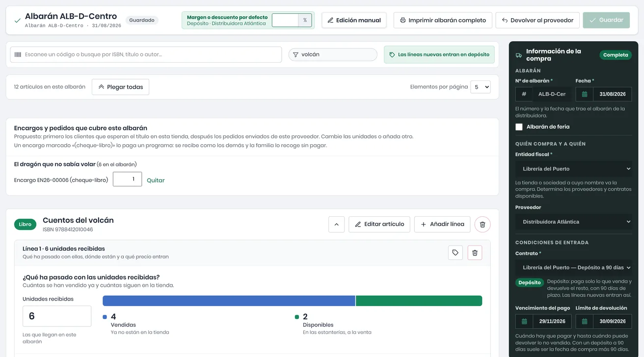Image resolution: width=644 pixels, height=357 pixels.
Task: Open calendar icon for Límite de devolución
Action: click(585, 321)
